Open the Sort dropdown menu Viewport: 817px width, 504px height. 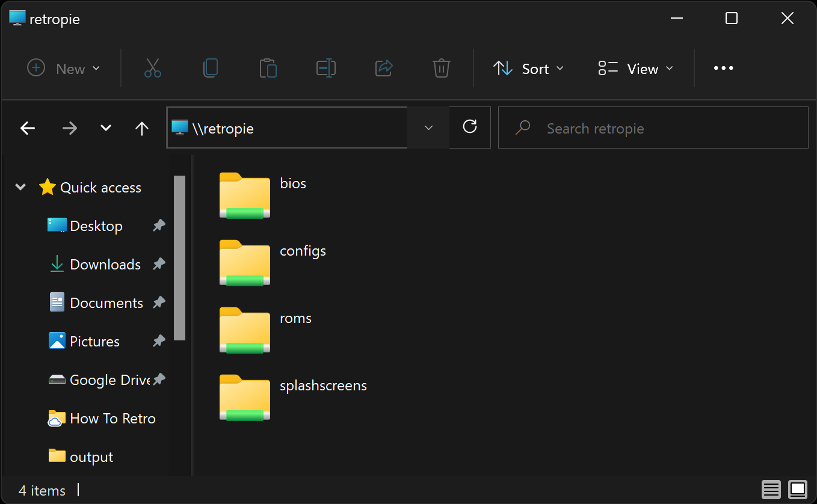click(529, 69)
